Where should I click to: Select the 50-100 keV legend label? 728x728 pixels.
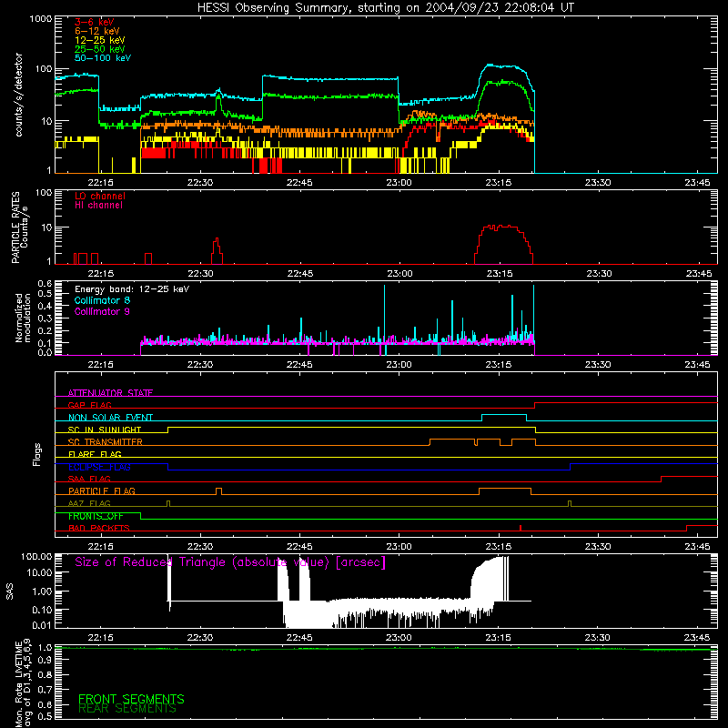click(x=103, y=58)
